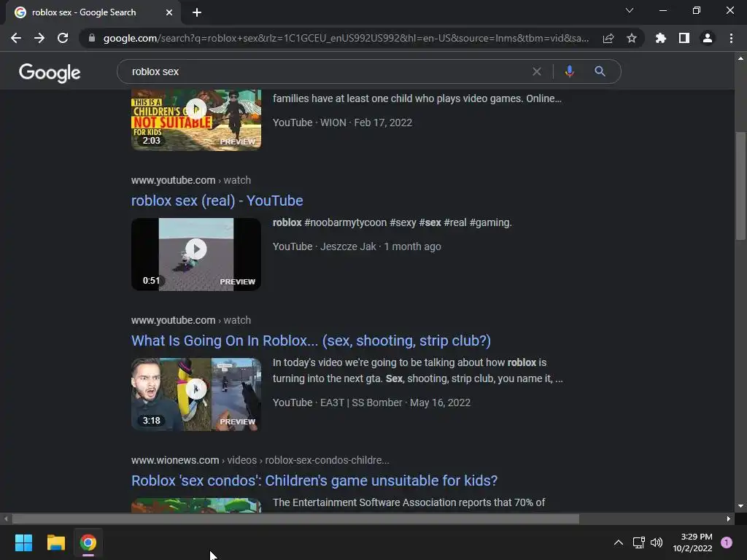This screenshot has height=560, width=747.
Task: Play the 3:18 video thumbnail
Action: coord(196,394)
